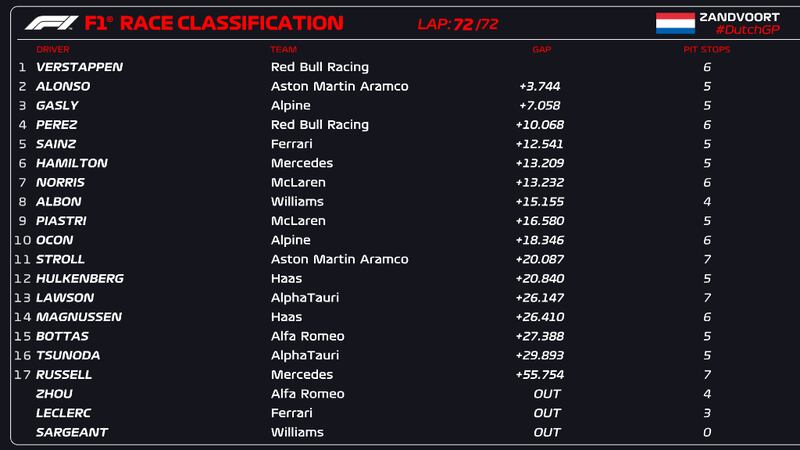Click LECLERC's OUT status

point(547,413)
